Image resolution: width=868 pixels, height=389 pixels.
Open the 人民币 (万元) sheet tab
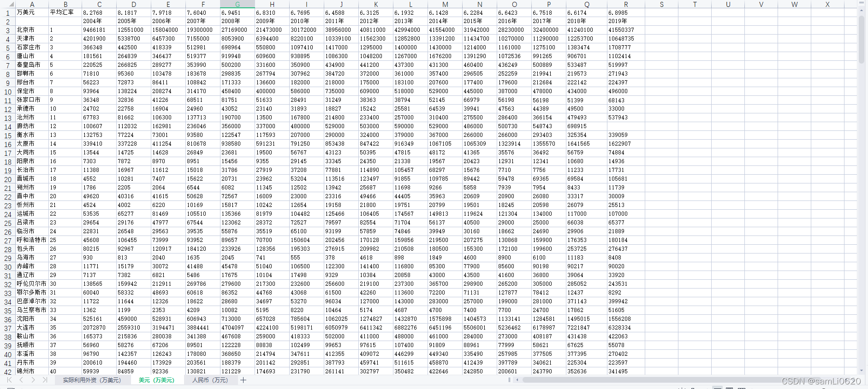(210, 380)
